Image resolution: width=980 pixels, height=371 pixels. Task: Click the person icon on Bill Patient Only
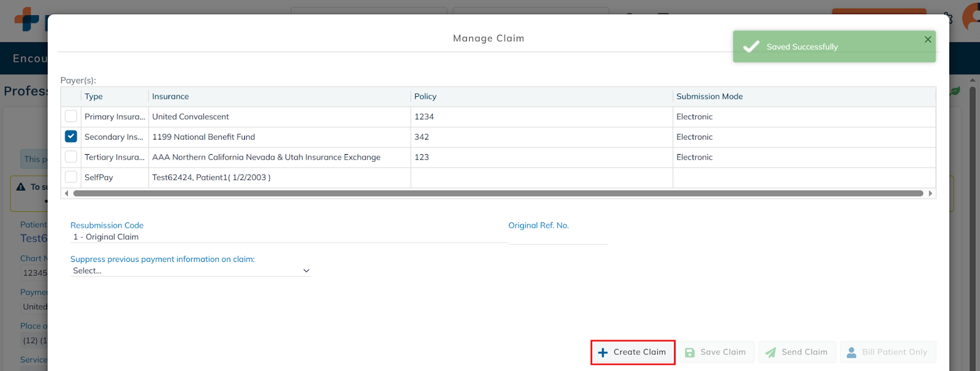click(851, 353)
